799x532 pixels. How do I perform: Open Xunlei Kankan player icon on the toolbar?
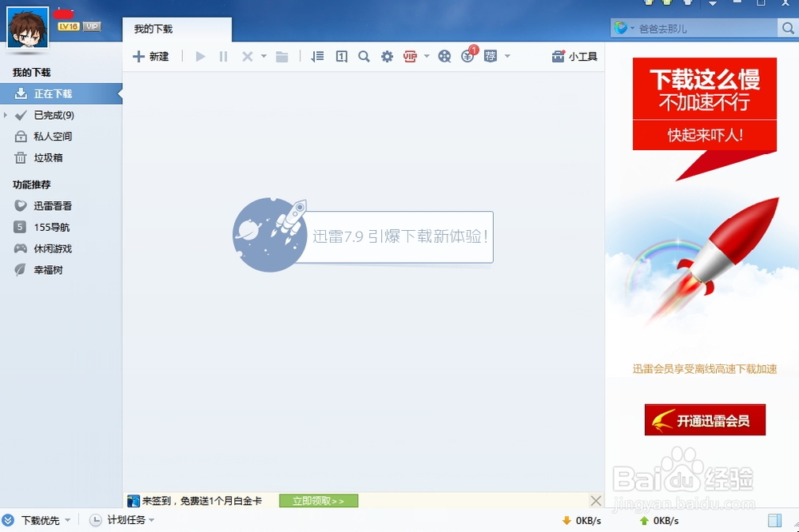click(444, 56)
